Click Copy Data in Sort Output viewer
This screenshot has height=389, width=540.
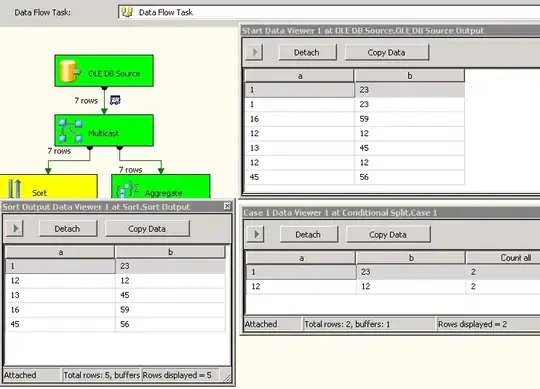(x=147, y=229)
